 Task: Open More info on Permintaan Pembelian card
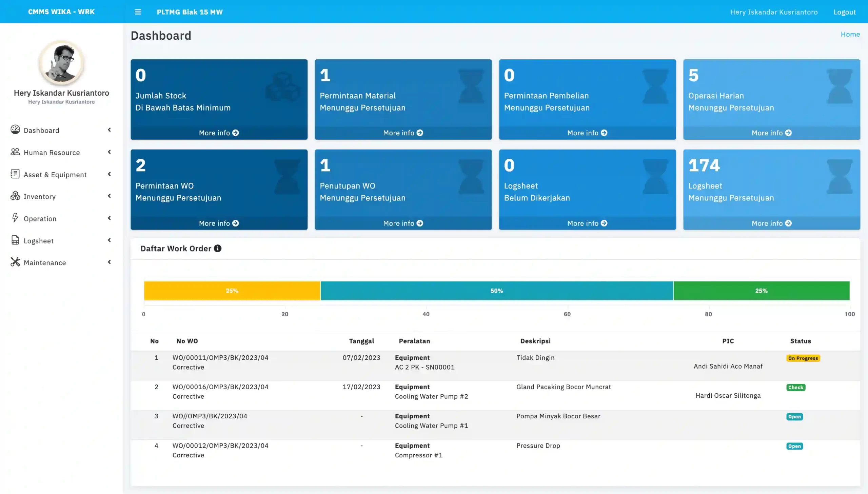tap(587, 133)
